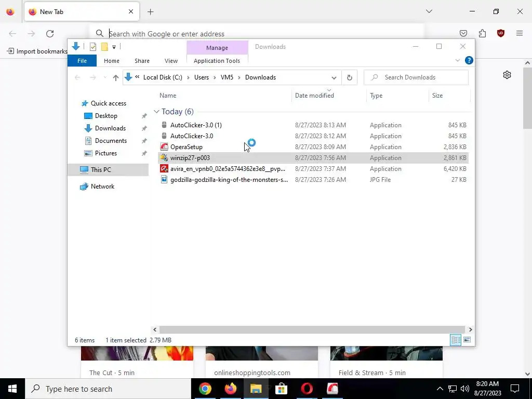Select the AutoClicker-3.0 file icon
The width and height of the screenshot is (532, 399).
click(x=164, y=136)
